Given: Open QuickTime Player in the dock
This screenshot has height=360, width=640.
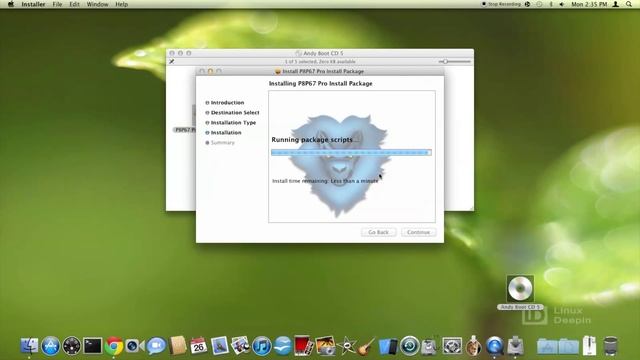Looking at the screenshot, I should 494,346.
